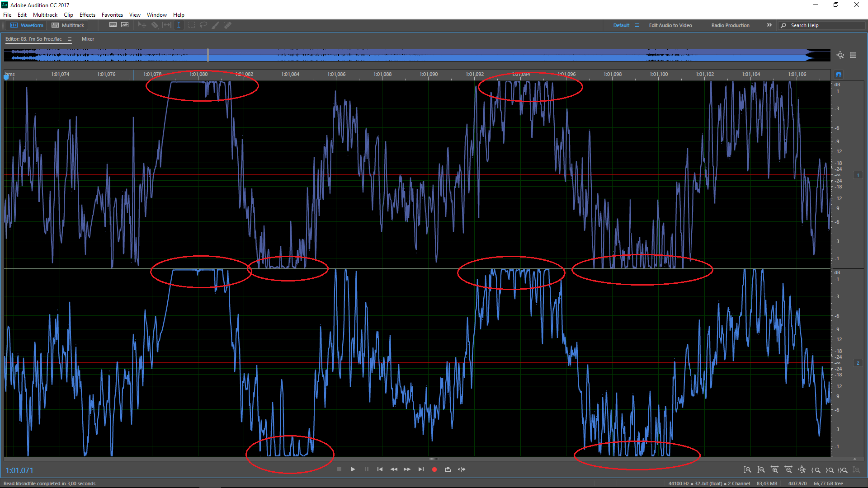
Task: Switch to Multitrack view
Action: click(x=68, y=25)
